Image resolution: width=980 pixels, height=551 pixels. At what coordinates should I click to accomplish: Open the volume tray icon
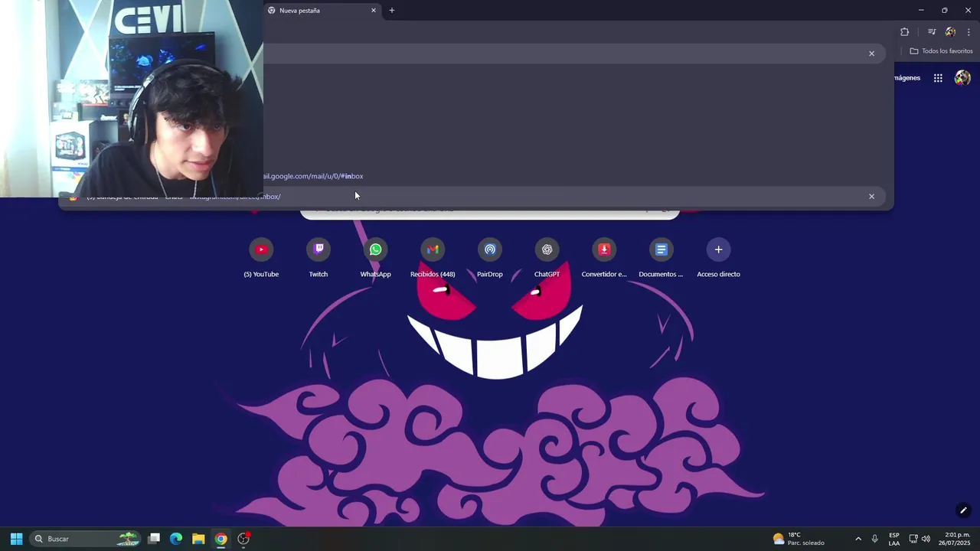926,539
